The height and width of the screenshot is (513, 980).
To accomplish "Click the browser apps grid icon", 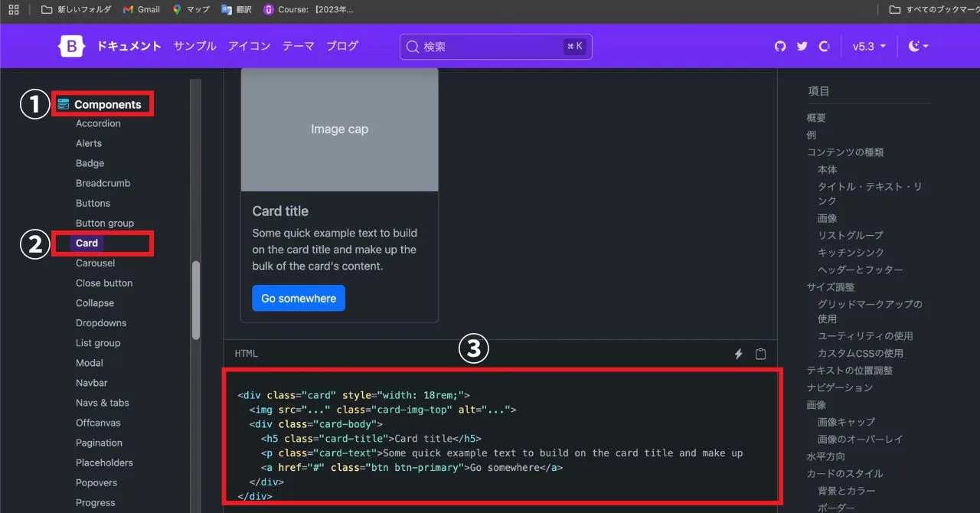I will pos(13,9).
